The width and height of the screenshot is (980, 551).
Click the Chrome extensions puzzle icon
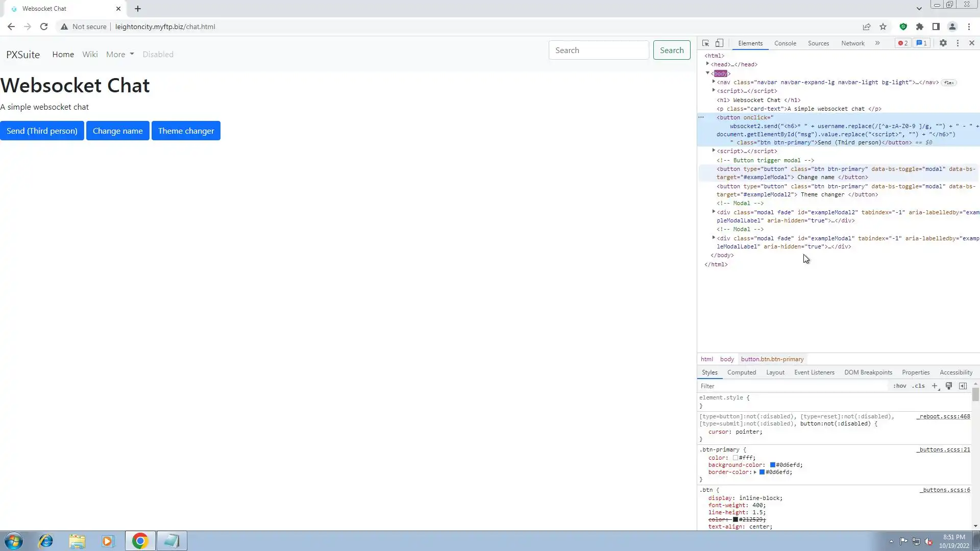[x=920, y=27]
